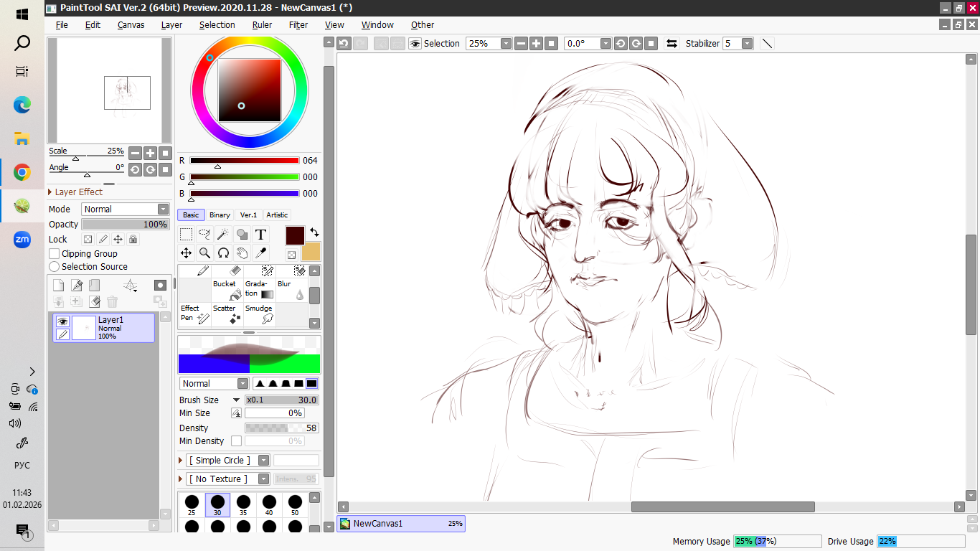Open the No Texture dropdown
The width and height of the screenshot is (980, 551).
coord(227,479)
